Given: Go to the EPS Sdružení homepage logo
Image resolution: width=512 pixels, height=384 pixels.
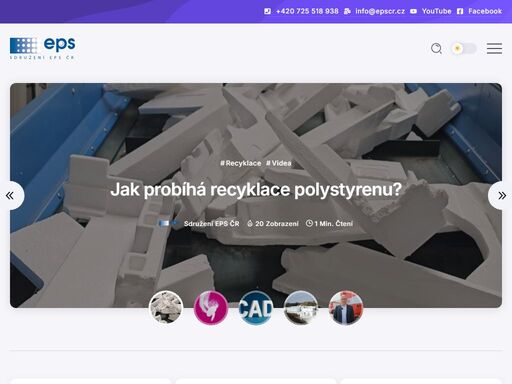Looking at the screenshot, I should [x=42, y=48].
